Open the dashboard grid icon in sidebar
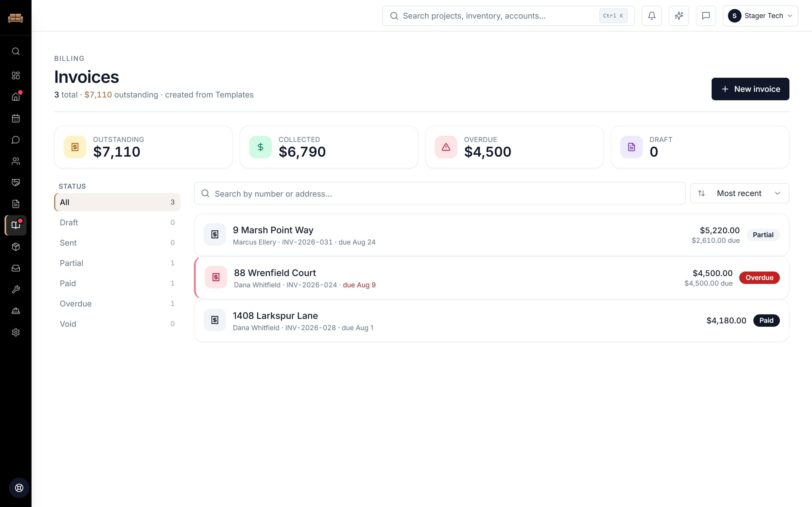Image resolution: width=812 pixels, height=507 pixels. point(16,75)
